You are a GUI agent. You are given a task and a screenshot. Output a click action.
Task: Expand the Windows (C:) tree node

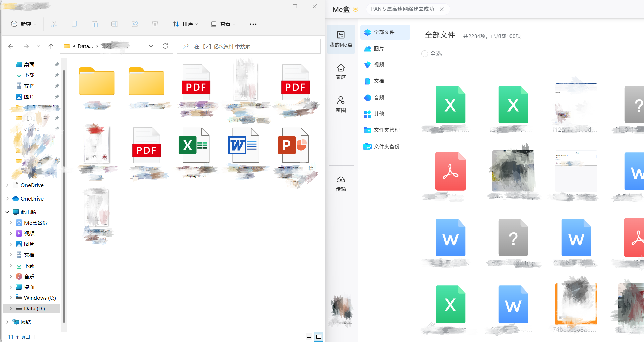(11, 298)
